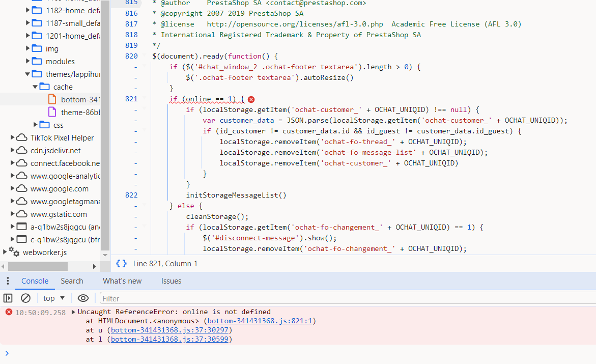This screenshot has width=596, height=364.
Task: Open link bottom-341431368.js:821:1
Action: [260, 321]
